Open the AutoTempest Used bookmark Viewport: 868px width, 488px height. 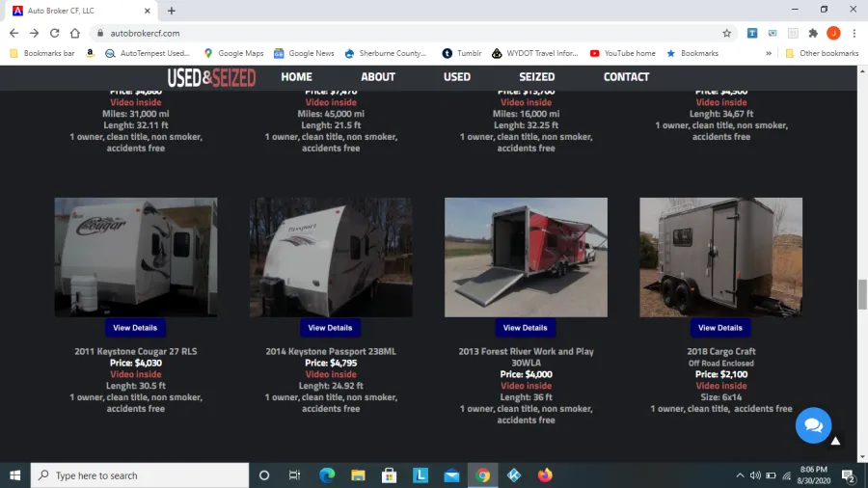pos(148,53)
